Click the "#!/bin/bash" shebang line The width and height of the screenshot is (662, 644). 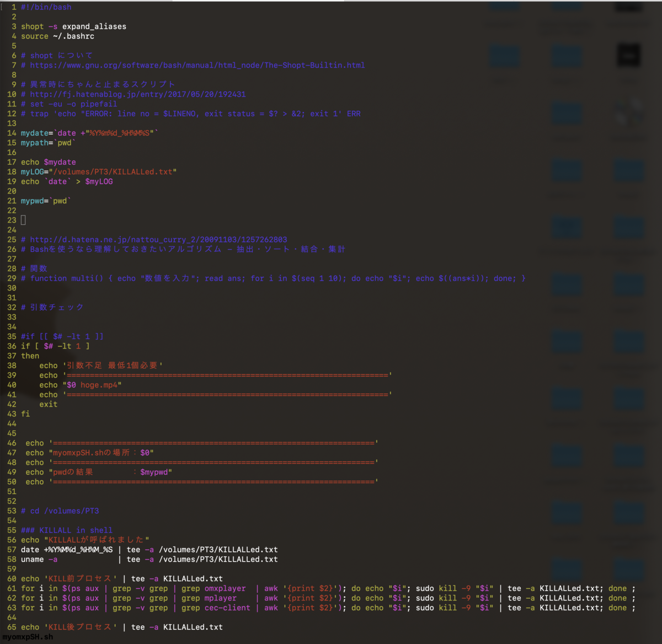tap(46, 7)
